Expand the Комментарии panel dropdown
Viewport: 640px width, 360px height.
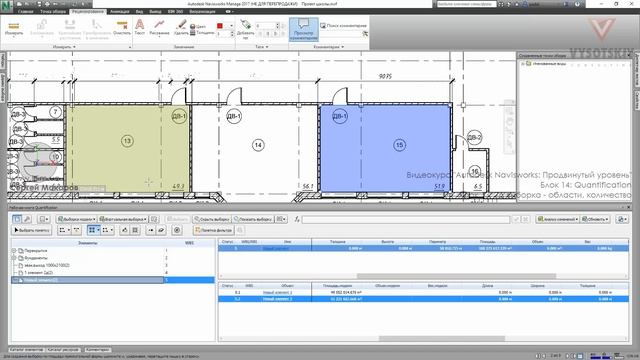(329, 47)
